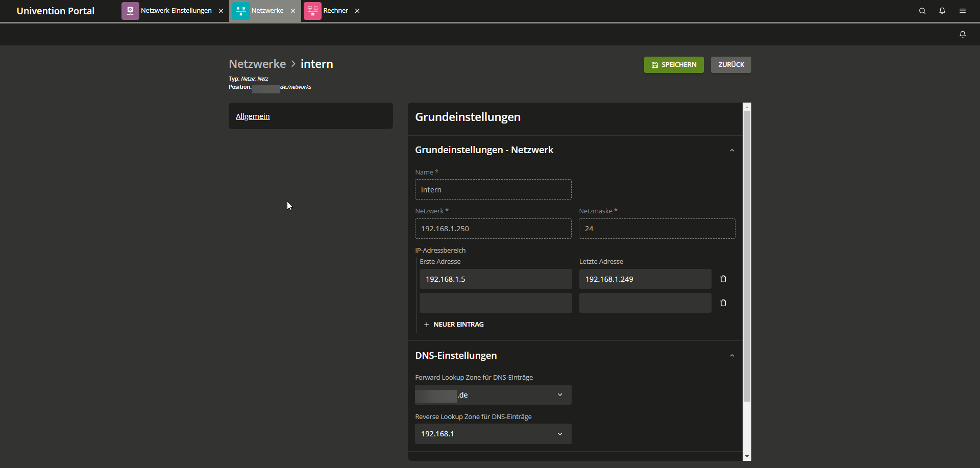Screen dimensions: 980x468
Task: Open the Reverse Lookup Zone dropdown
Action: [493, 434]
